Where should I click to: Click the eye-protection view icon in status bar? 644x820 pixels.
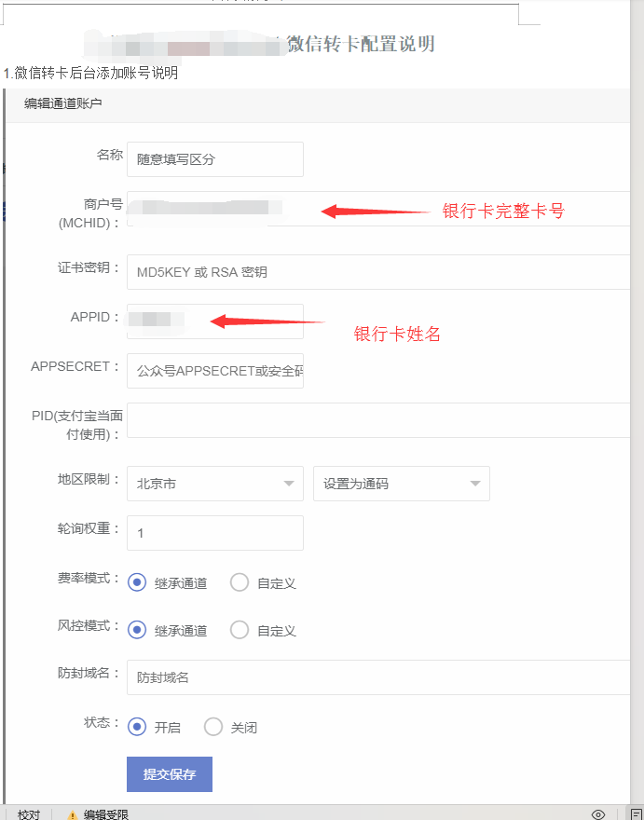pyautogui.click(x=598, y=813)
